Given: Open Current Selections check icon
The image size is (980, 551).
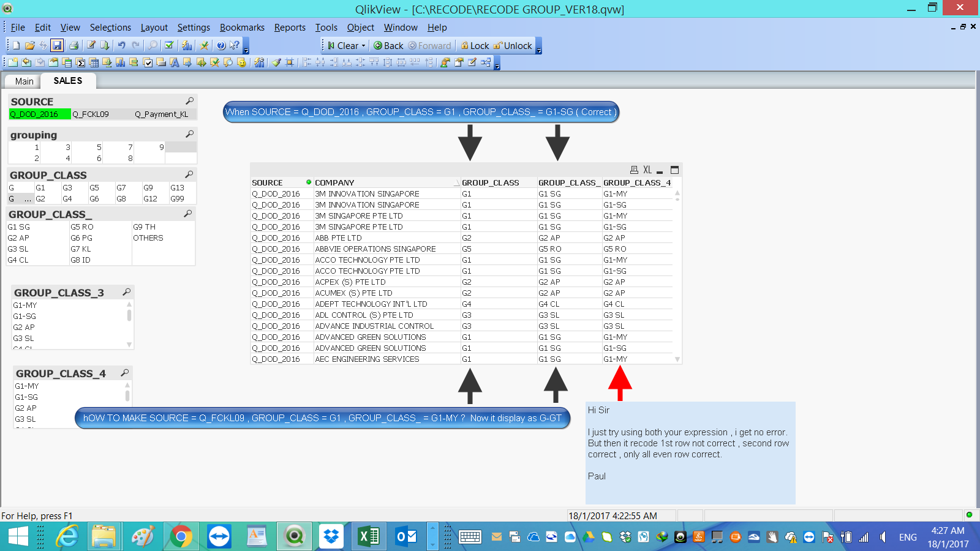Looking at the screenshot, I should point(169,45).
